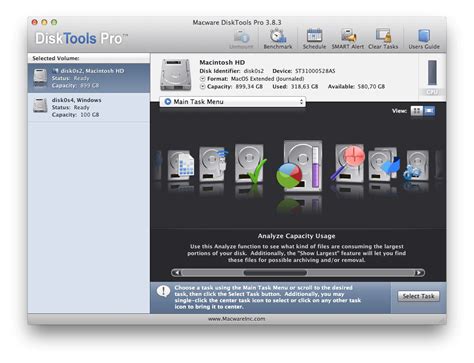Select the disk task with red crosshair magnifier
The width and height of the screenshot is (474, 363).
point(348,163)
